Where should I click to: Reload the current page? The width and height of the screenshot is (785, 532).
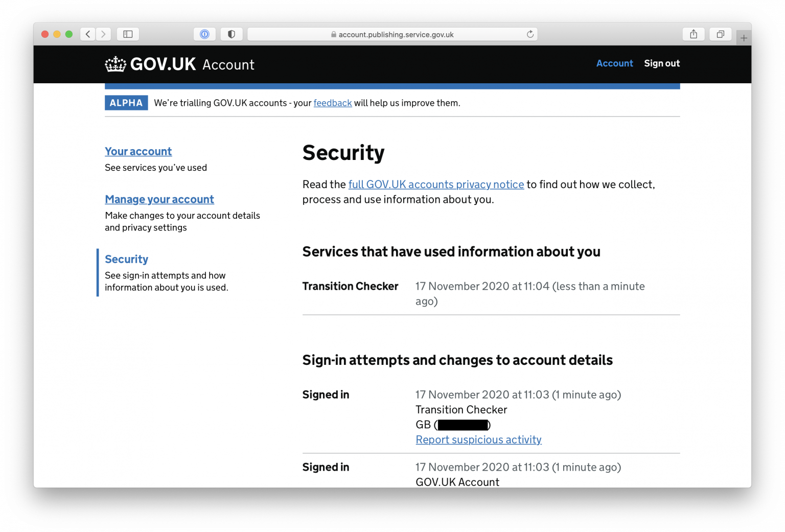coord(530,34)
